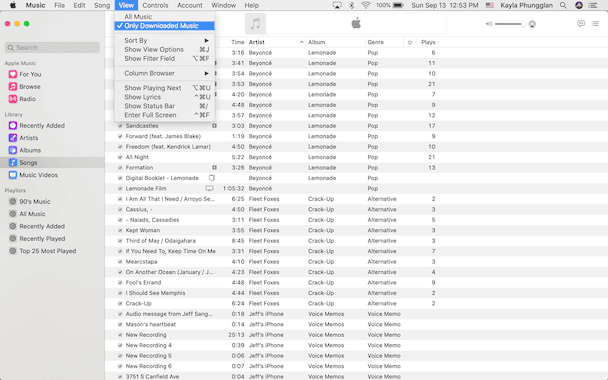This screenshot has height=380, width=608.
Task: Click video icon on Lemonade Film
Action: click(209, 188)
